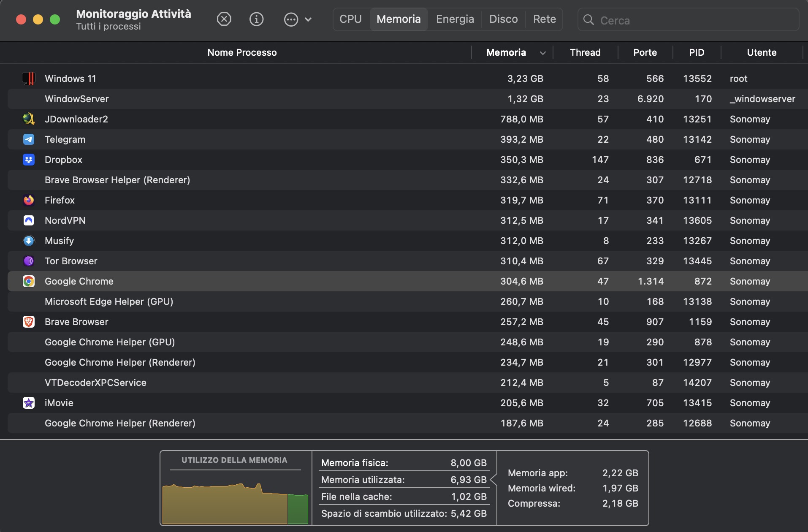The height and width of the screenshot is (532, 808).
Task: Click the JDownloader2 memory value 788,0 MB
Action: click(x=522, y=119)
